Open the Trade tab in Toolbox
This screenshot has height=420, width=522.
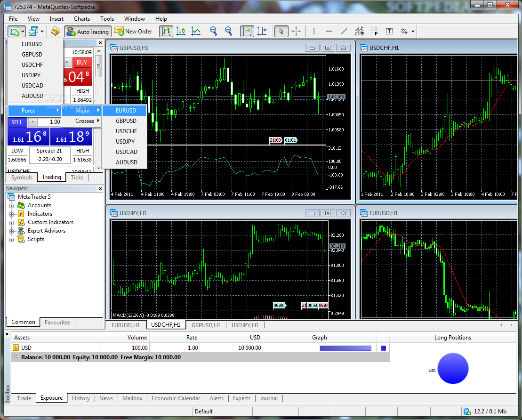24,398
